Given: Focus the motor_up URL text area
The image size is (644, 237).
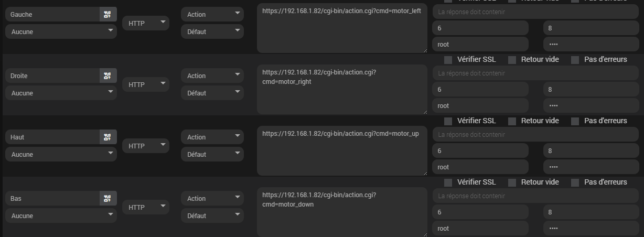Looking at the screenshot, I should [342, 149].
